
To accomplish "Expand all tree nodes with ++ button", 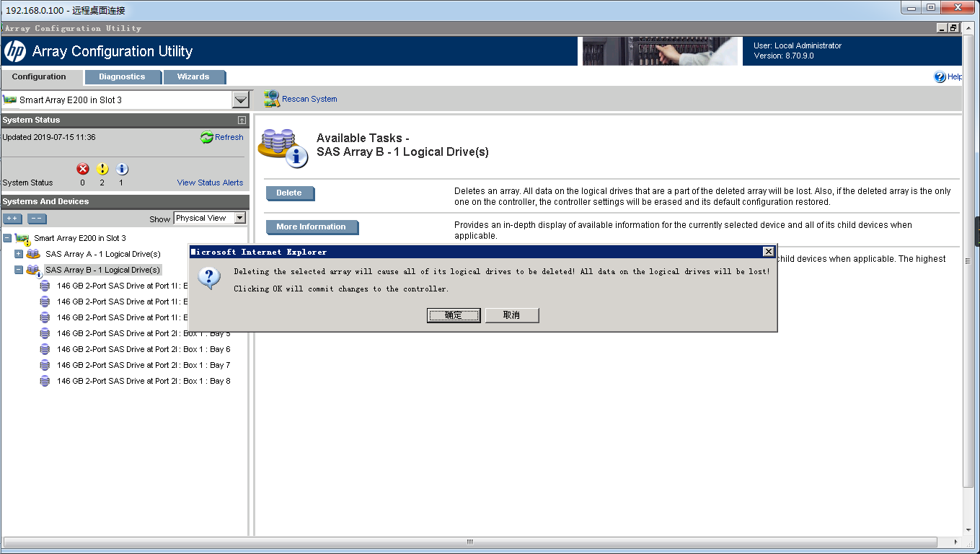I will click(13, 219).
